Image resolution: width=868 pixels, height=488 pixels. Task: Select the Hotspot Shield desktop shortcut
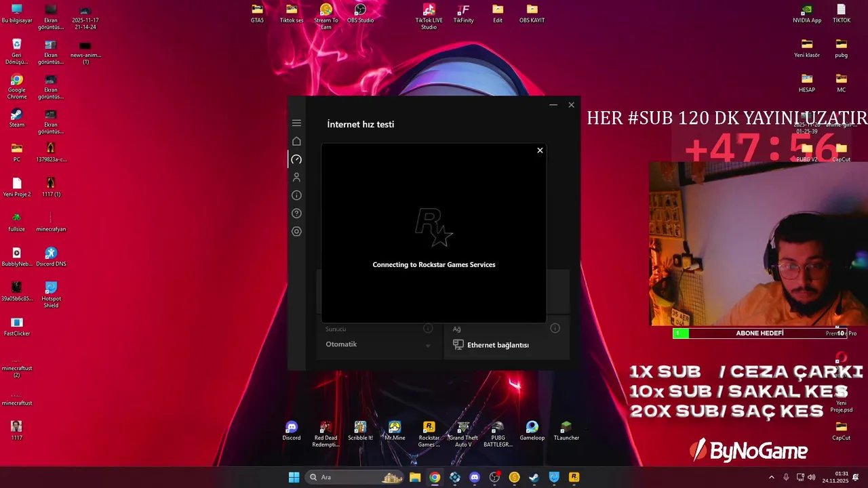(x=51, y=294)
